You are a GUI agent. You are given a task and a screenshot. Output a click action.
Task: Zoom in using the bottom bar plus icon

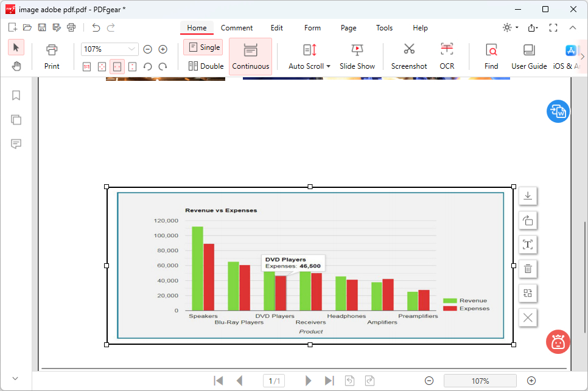[x=531, y=381]
